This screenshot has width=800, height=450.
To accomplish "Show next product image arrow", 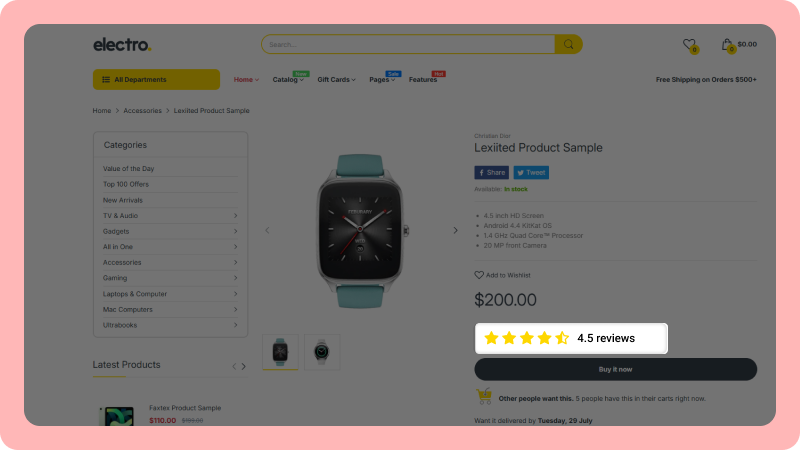I will coord(455,231).
